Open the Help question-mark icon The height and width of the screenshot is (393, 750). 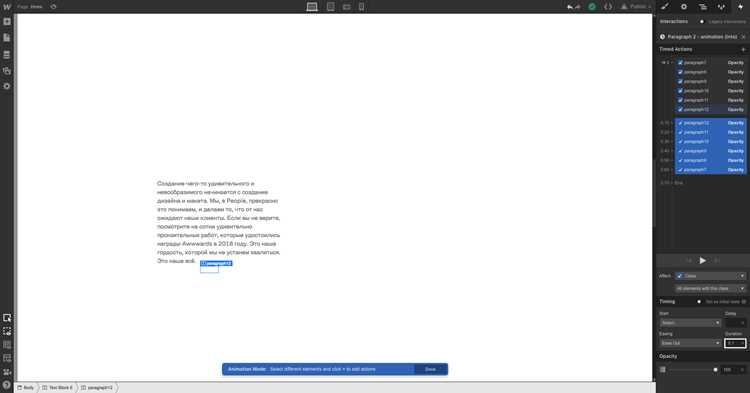click(7, 385)
